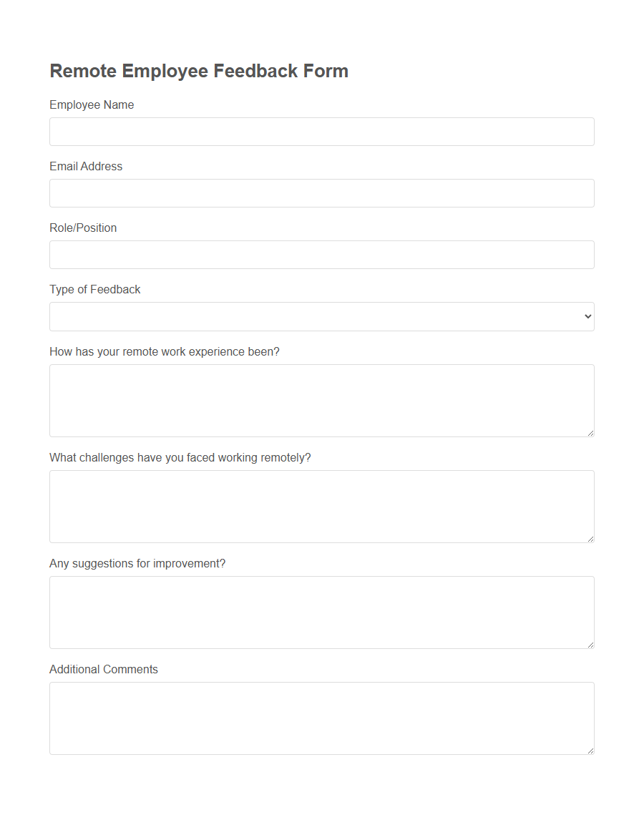The width and height of the screenshot is (644, 815).
Task: Click the Email Address input field
Action: click(321, 193)
